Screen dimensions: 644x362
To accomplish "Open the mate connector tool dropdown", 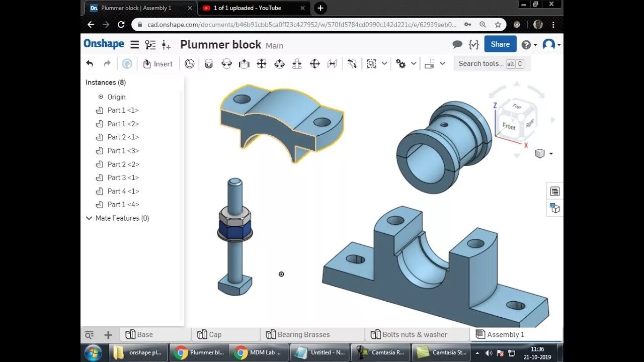I will point(384,63).
